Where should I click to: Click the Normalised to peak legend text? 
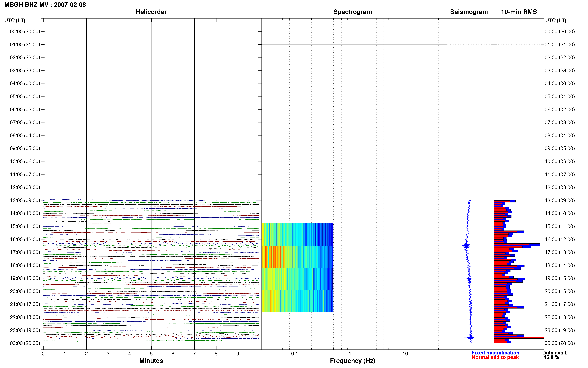(495, 357)
